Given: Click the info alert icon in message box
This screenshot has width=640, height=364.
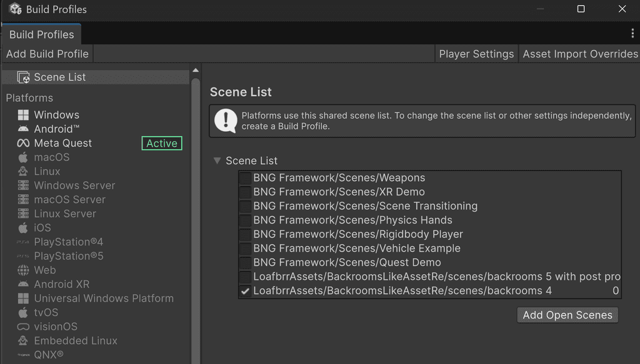Looking at the screenshot, I should tap(226, 121).
